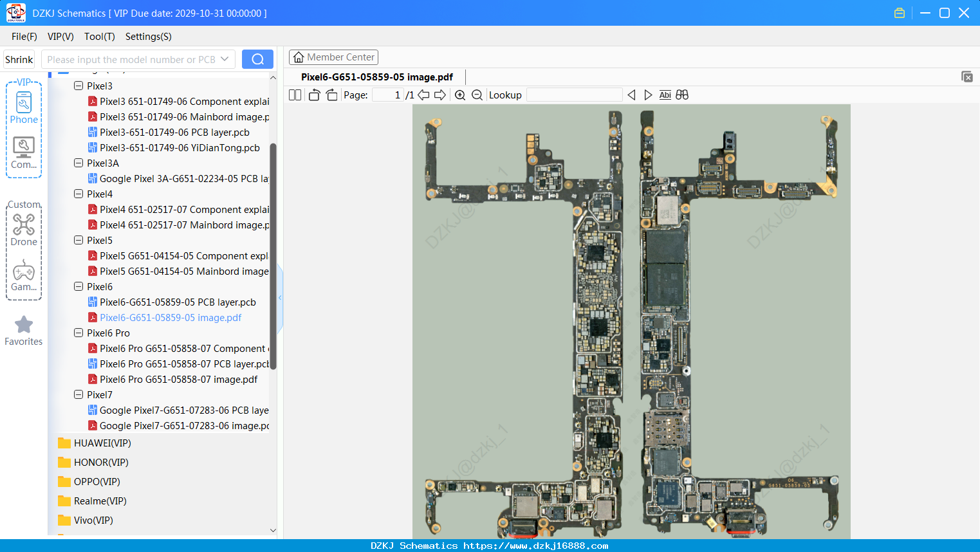
Task: Open Google Pixel 3A PCB layer file
Action: click(x=179, y=179)
